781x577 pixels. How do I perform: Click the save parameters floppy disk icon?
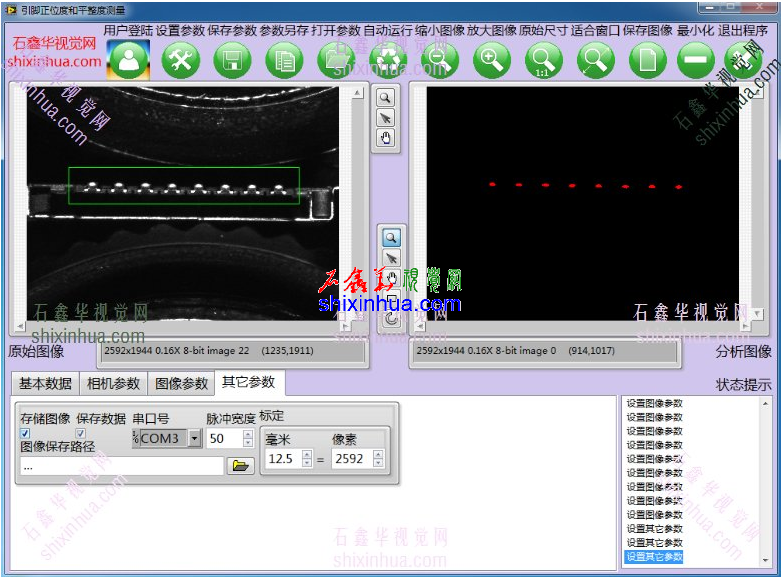pyautogui.click(x=233, y=60)
